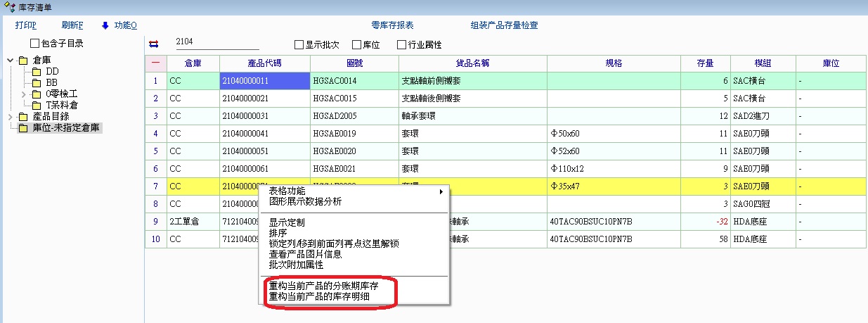Click the HGSAD2005 drawing number cell
The image size is (868, 323).
click(x=354, y=116)
